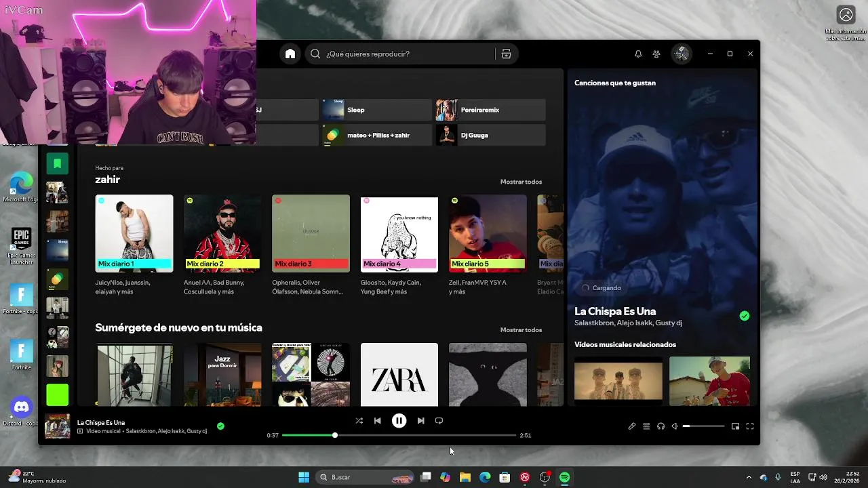868x488 pixels.
Task: Click 'Vídeos musicales relacionados' heading
Action: point(625,344)
